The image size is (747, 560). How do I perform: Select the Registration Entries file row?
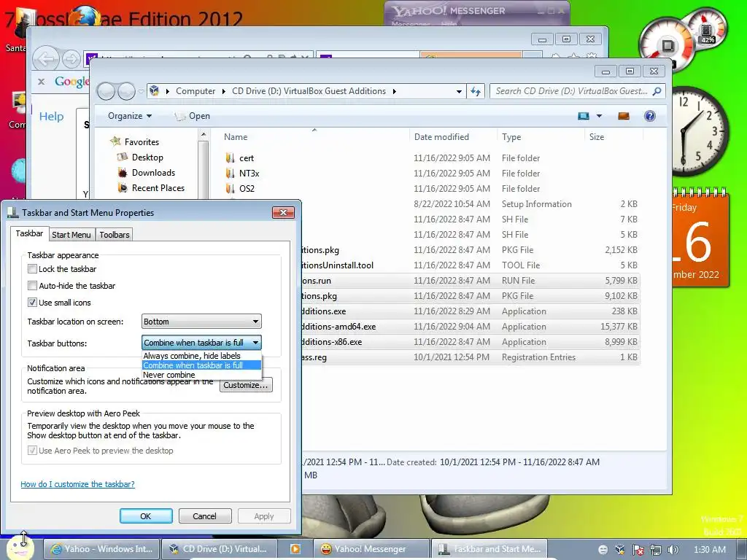click(471, 357)
